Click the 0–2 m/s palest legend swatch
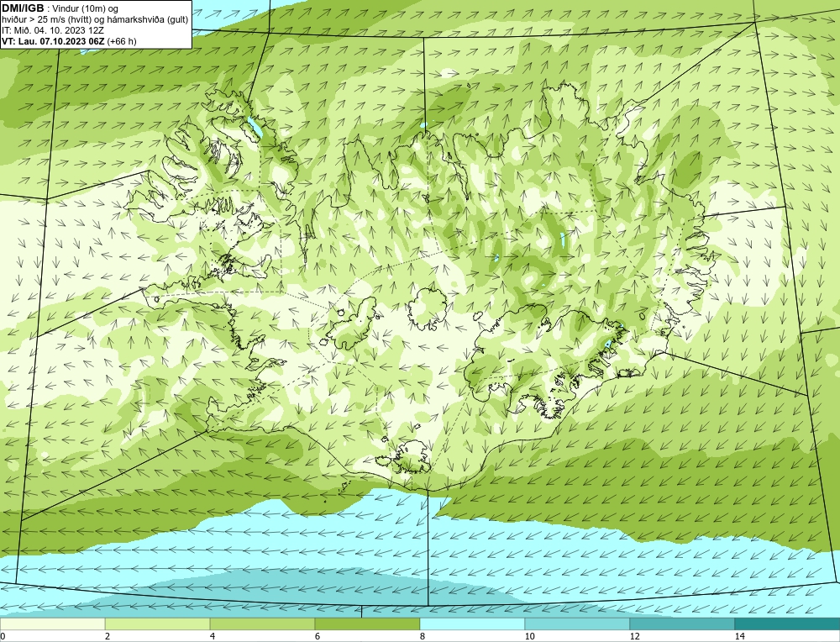 coord(52,624)
